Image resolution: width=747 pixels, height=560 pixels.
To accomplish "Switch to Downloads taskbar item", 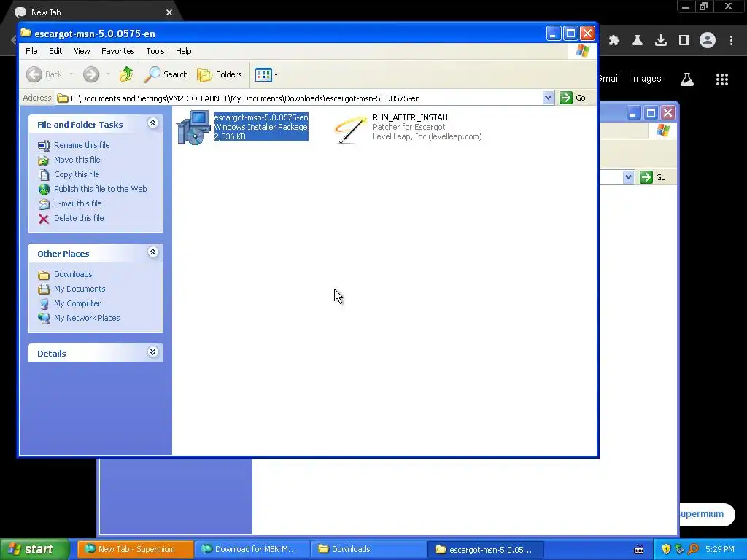I will [368, 549].
